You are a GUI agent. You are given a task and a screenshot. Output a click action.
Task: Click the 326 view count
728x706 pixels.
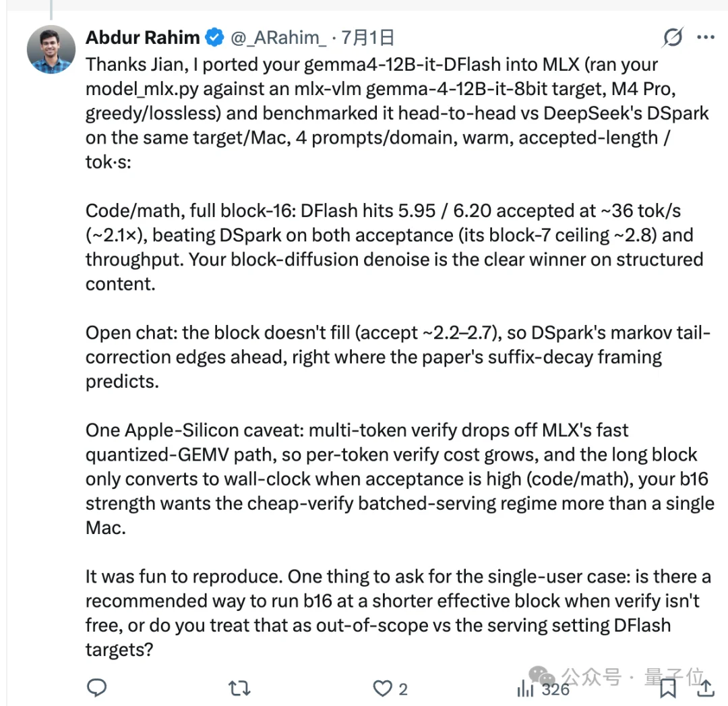point(555,689)
